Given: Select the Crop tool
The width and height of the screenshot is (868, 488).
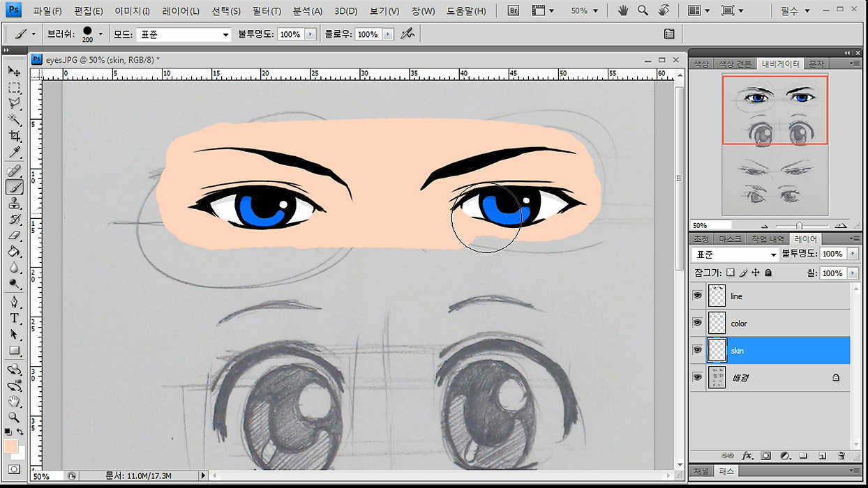Looking at the screenshot, I should click(x=14, y=136).
